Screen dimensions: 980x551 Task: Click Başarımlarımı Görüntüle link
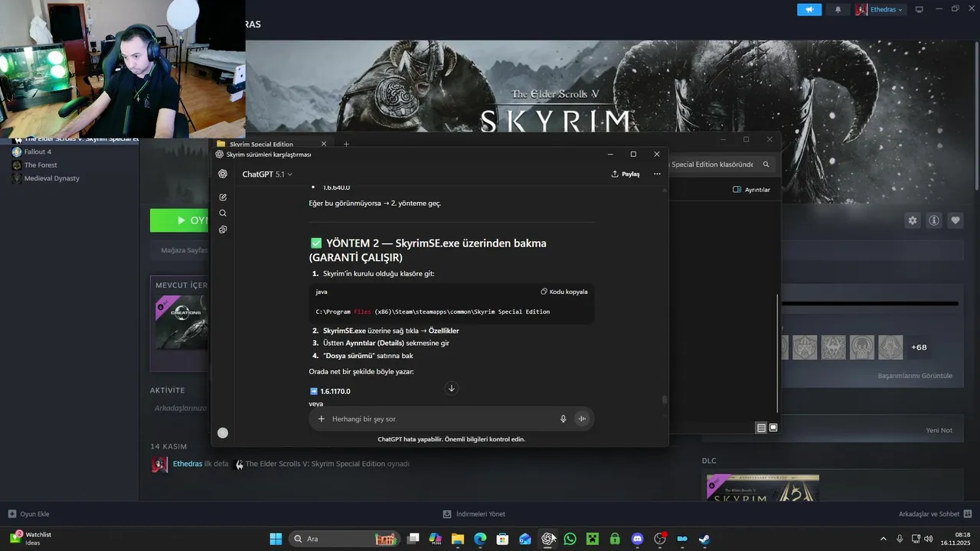915,376
